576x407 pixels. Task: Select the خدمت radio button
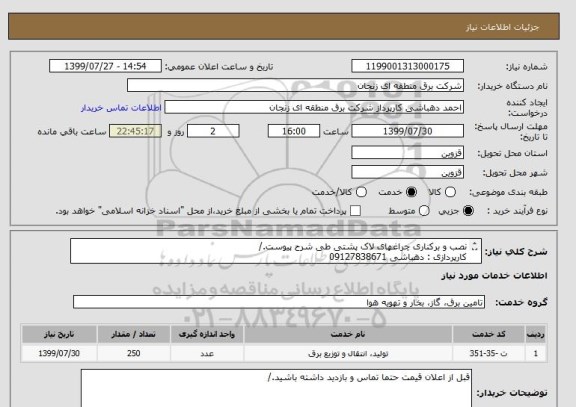411,192
